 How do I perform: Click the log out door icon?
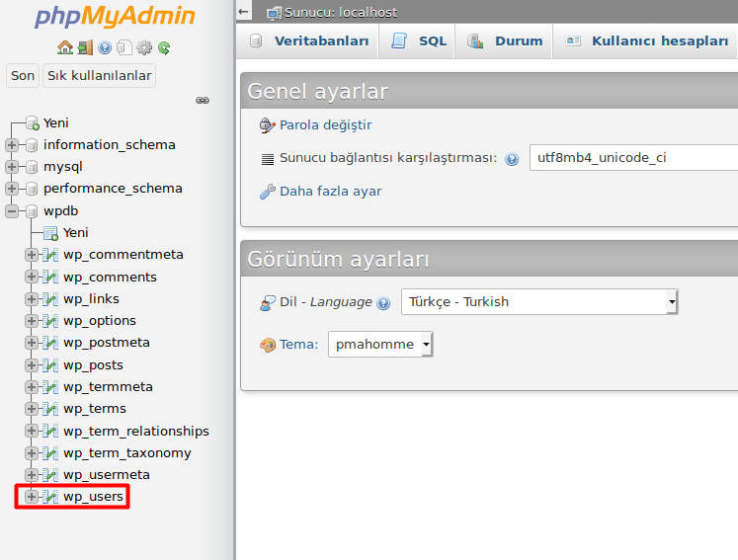(85, 47)
